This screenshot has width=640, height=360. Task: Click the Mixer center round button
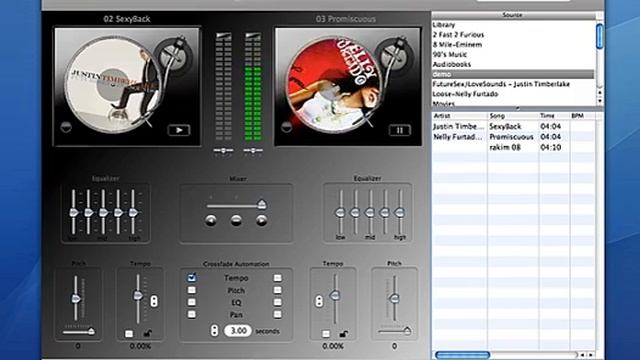(x=236, y=220)
